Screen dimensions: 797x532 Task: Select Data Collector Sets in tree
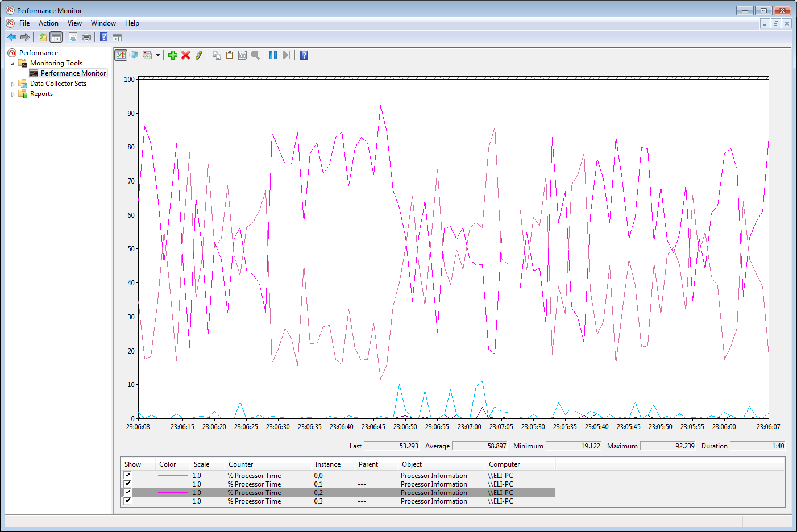point(58,84)
